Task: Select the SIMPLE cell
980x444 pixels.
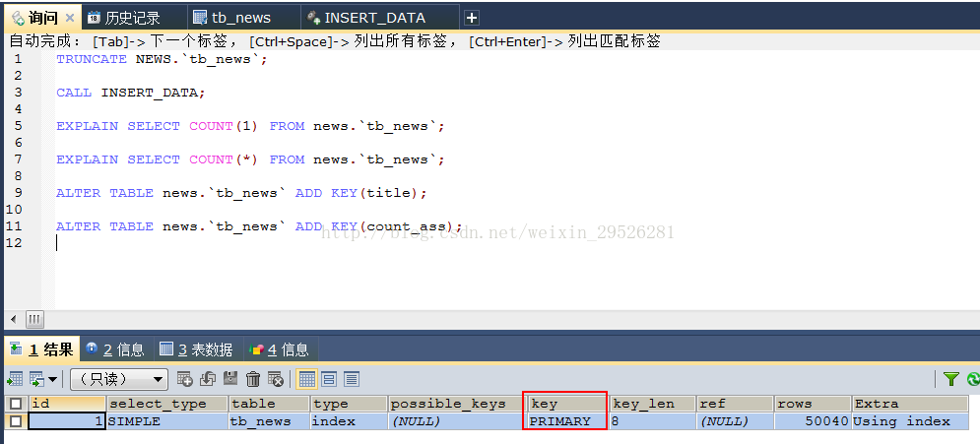Action: [167, 421]
